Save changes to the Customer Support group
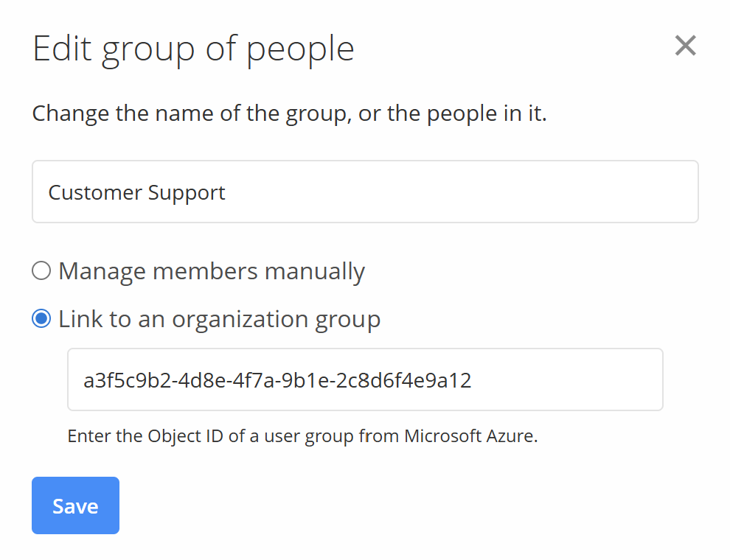Image resolution: width=730 pixels, height=560 pixels. pyautogui.click(x=75, y=505)
